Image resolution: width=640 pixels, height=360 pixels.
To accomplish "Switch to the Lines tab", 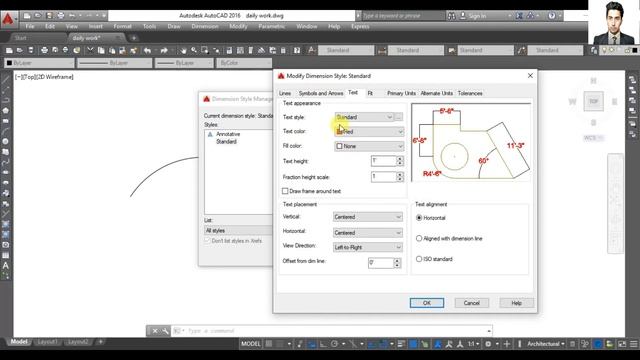I will [285, 93].
